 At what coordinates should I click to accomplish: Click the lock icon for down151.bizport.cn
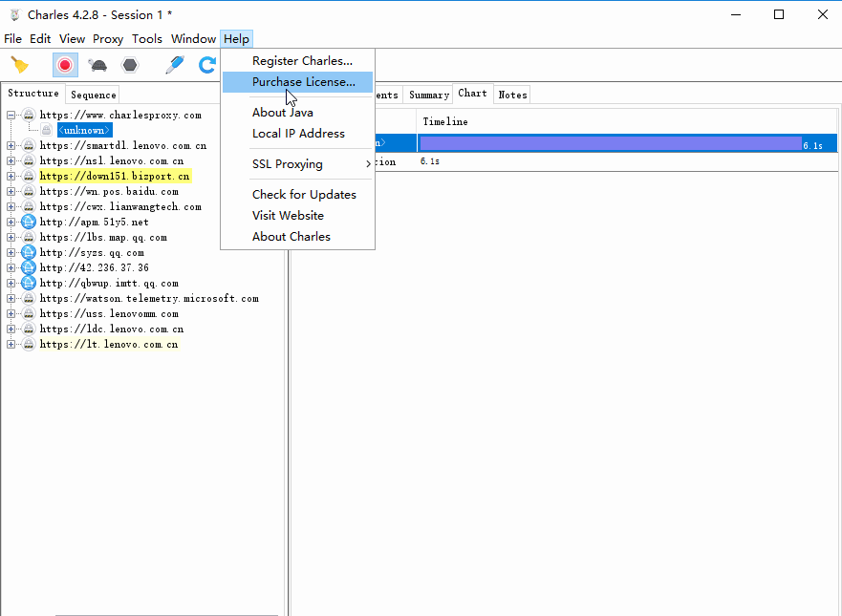tap(29, 176)
